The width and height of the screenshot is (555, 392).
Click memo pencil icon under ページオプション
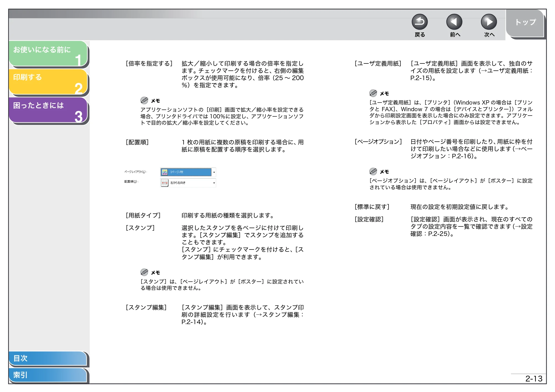pyautogui.click(x=373, y=171)
